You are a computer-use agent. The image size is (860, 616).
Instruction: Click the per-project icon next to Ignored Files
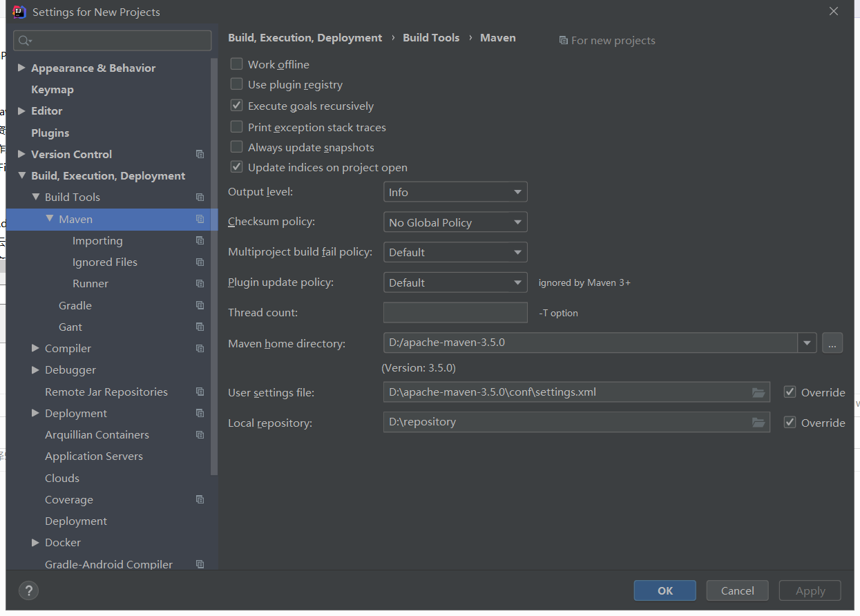(x=200, y=262)
